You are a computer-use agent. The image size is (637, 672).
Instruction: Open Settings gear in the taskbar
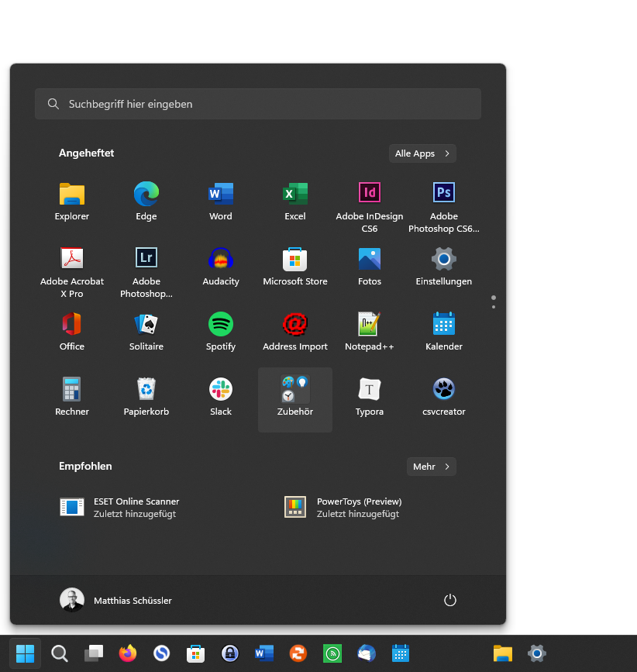537,653
